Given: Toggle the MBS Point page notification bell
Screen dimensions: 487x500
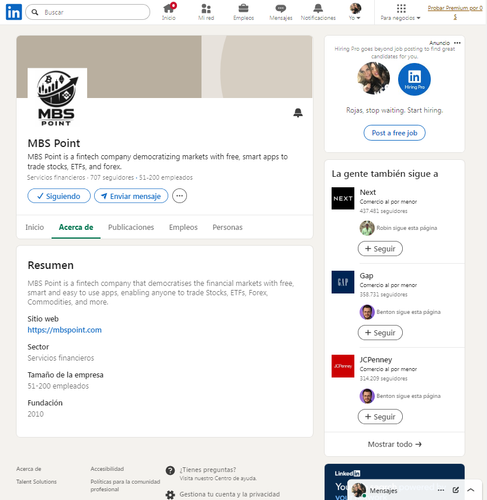Looking at the screenshot, I should pos(298,113).
